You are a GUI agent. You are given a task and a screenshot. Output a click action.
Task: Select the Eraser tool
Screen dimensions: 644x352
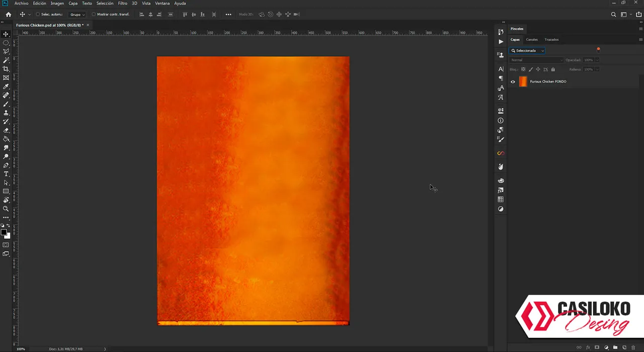point(6,130)
